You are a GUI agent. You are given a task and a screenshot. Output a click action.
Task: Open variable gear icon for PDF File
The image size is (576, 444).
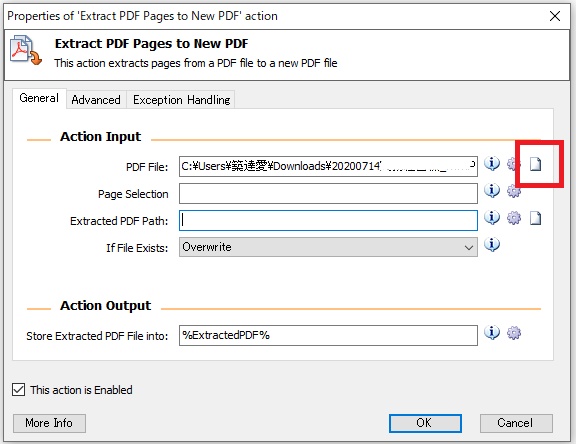pos(514,164)
